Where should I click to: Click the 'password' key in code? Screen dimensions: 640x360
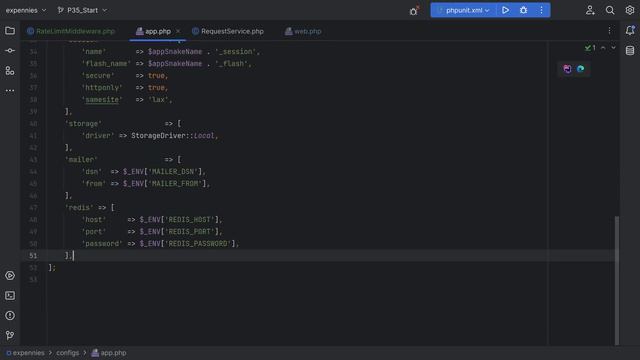coord(102,244)
